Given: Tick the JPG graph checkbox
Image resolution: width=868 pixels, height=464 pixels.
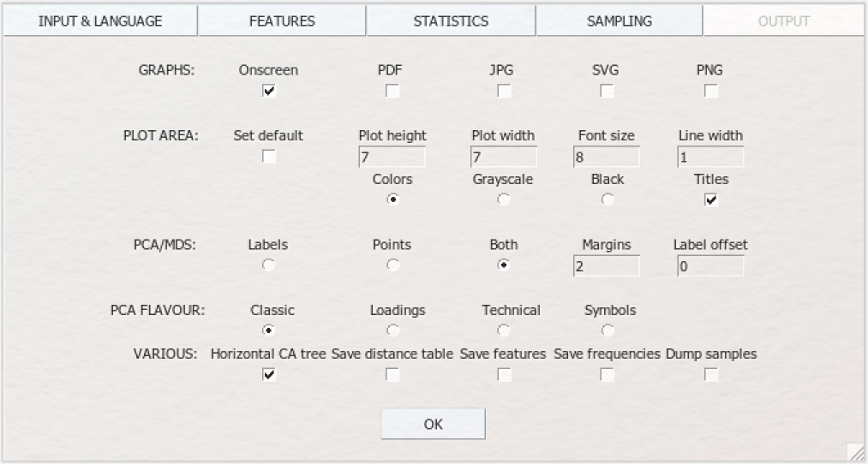Looking at the screenshot, I should (x=504, y=91).
